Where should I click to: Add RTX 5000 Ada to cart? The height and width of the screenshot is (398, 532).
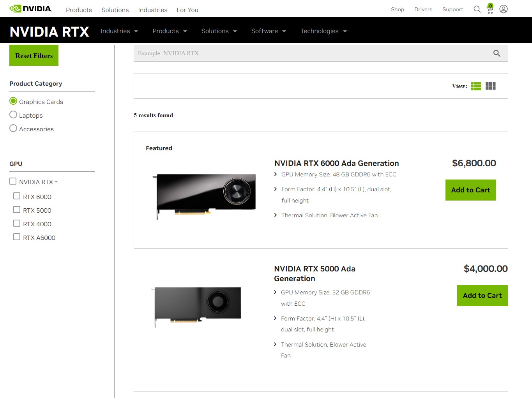click(x=483, y=296)
